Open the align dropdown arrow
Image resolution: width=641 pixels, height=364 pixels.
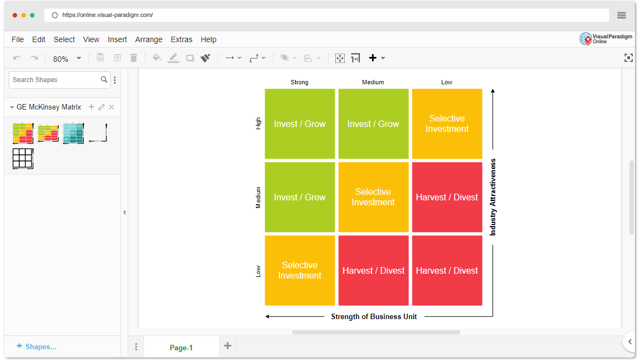319,59
